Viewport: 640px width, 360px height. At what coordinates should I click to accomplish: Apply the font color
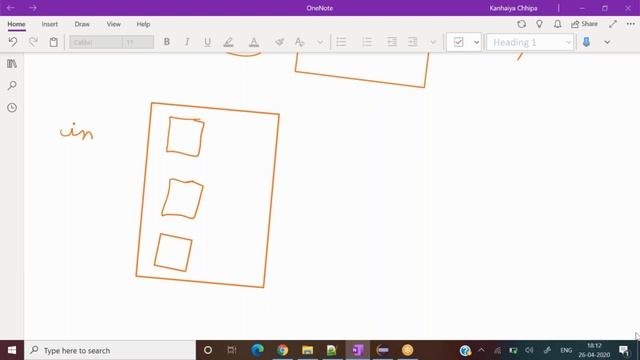tap(254, 42)
